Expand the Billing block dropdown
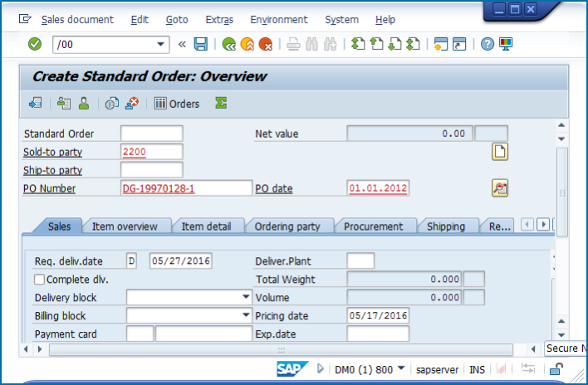The width and height of the screenshot is (588, 385). pos(246,315)
